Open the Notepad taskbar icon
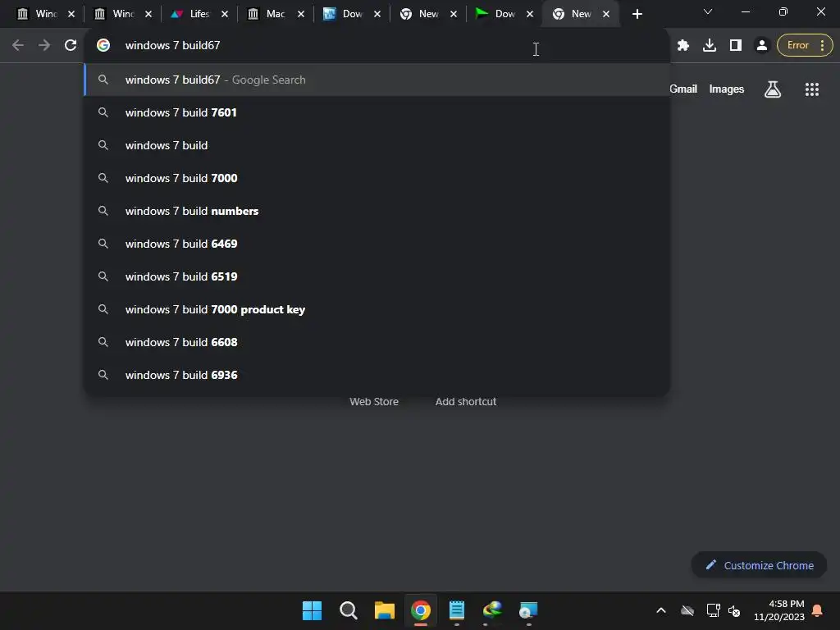 pyautogui.click(x=457, y=610)
